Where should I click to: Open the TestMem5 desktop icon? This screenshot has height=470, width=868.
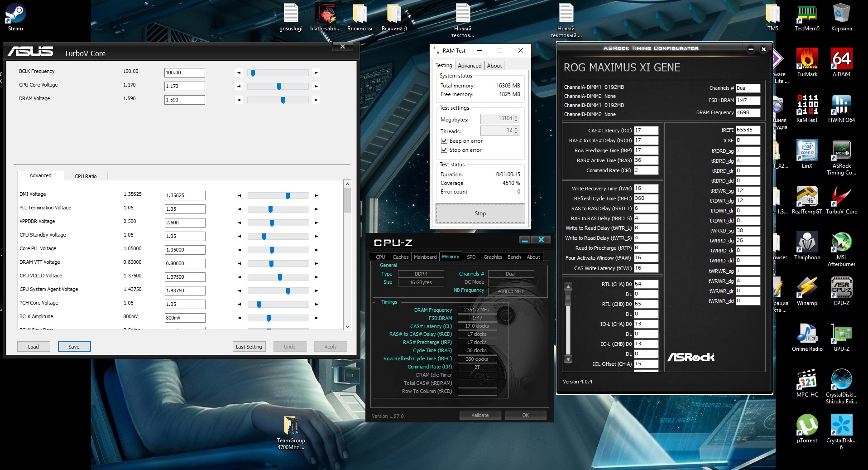[x=807, y=14]
